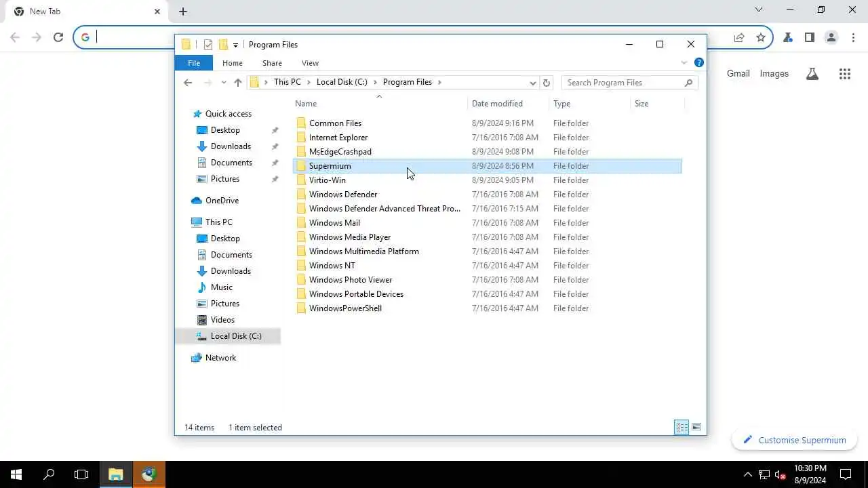The width and height of the screenshot is (868, 488).
Task: Select pinned Pictures under Quick access
Action: click(225, 179)
